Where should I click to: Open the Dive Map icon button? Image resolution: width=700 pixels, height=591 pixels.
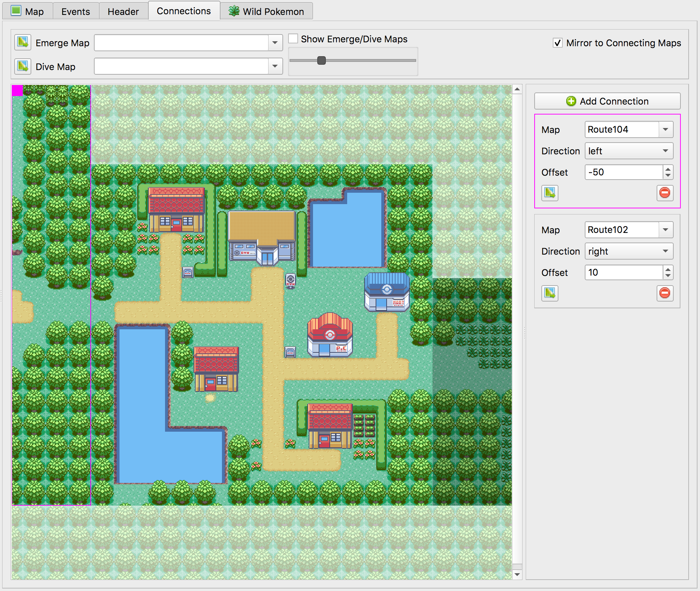click(x=23, y=66)
